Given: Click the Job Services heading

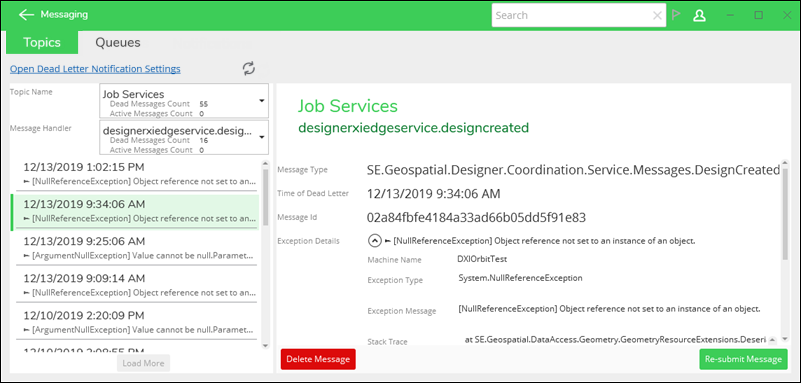Looking at the screenshot, I should point(348,106).
